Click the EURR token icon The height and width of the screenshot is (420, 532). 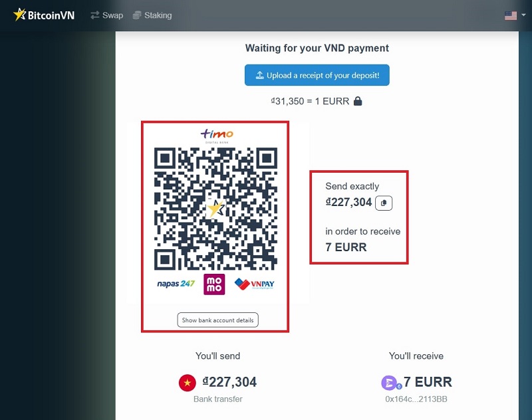[389, 383]
